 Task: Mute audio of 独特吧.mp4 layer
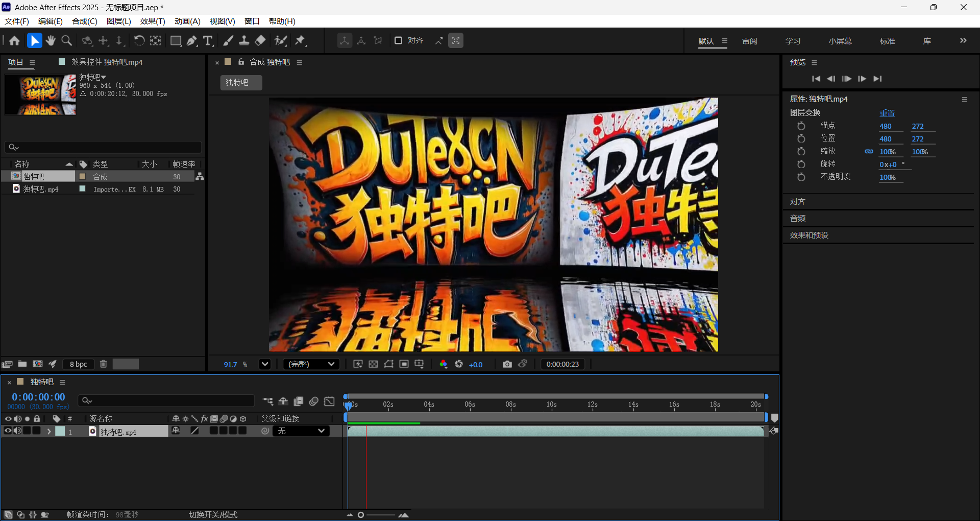click(17, 431)
